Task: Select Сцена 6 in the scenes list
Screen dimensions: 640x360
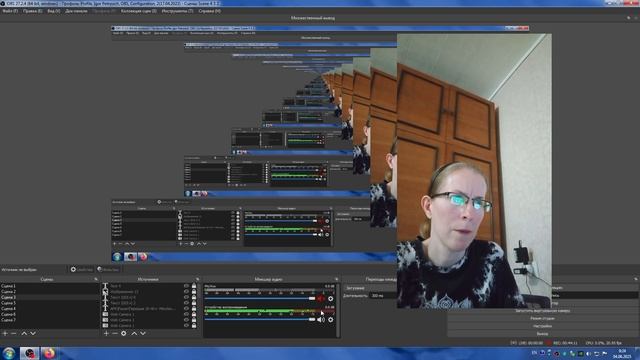Action: click(x=50, y=315)
